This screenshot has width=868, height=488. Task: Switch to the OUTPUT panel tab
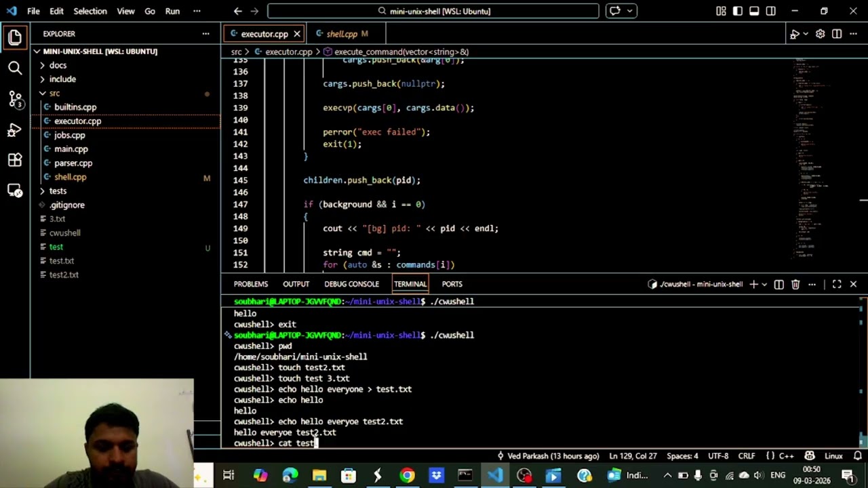click(x=296, y=284)
